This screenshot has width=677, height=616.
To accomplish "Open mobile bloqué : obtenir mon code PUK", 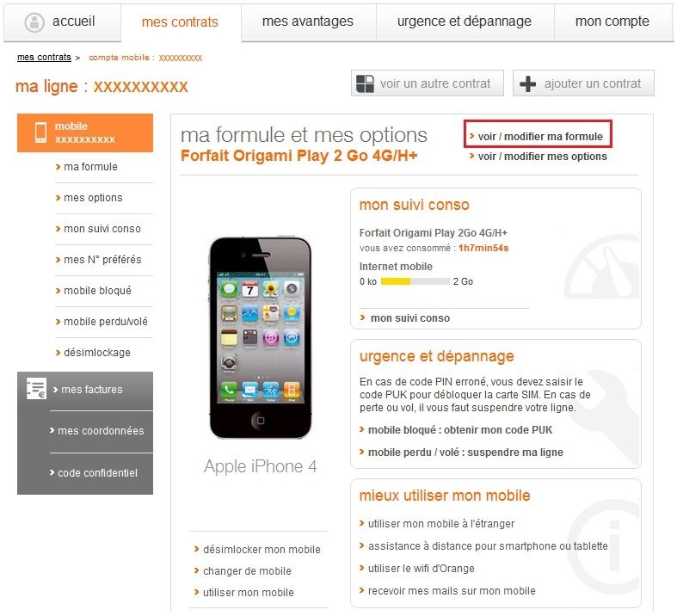I will click(x=460, y=430).
